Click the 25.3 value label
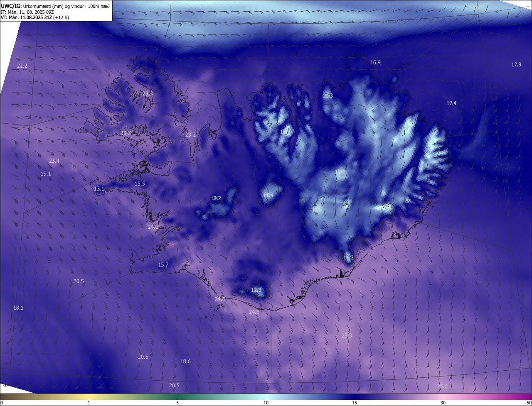532x406 pixels. (x=347, y=336)
